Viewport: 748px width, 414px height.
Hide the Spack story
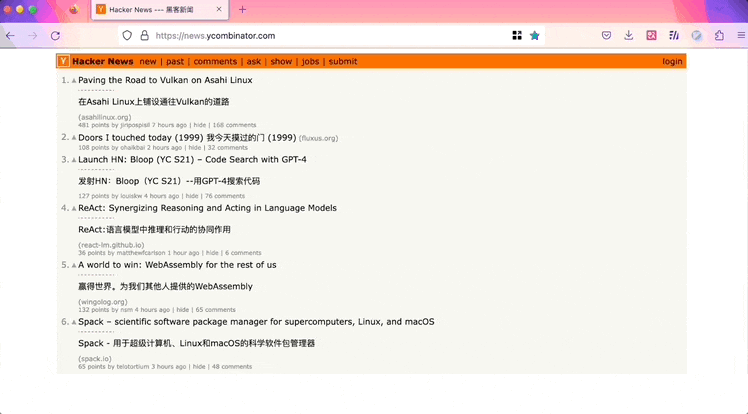(199, 366)
